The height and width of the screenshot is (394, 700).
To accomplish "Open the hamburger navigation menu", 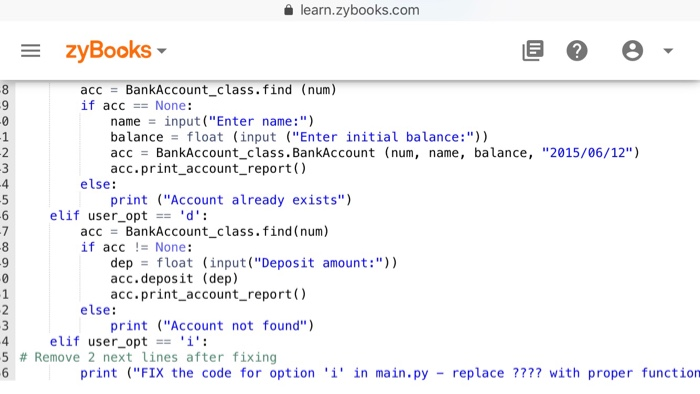I will [30, 50].
